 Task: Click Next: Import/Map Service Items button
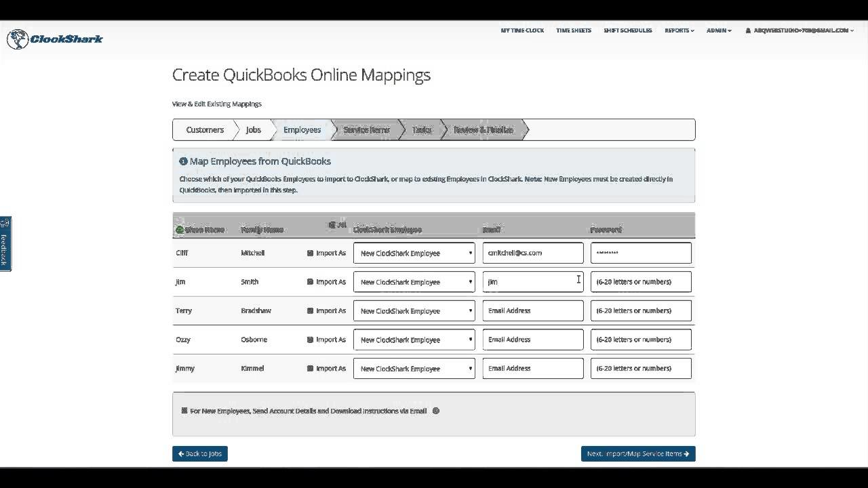click(x=637, y=453)
